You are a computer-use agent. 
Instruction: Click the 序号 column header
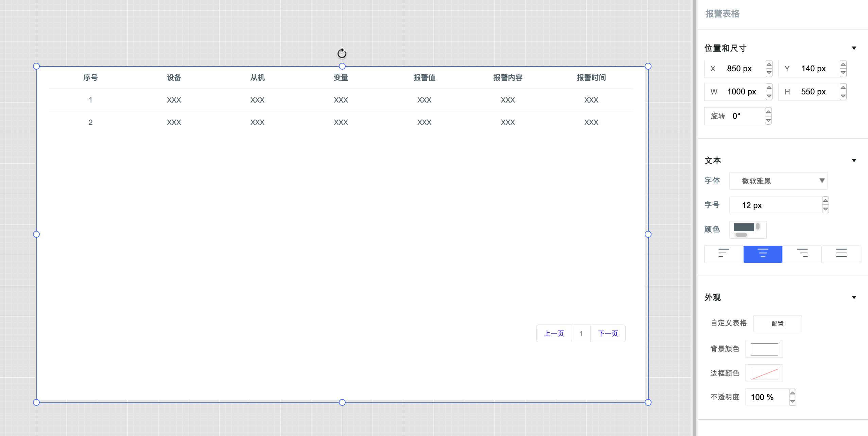90,78
